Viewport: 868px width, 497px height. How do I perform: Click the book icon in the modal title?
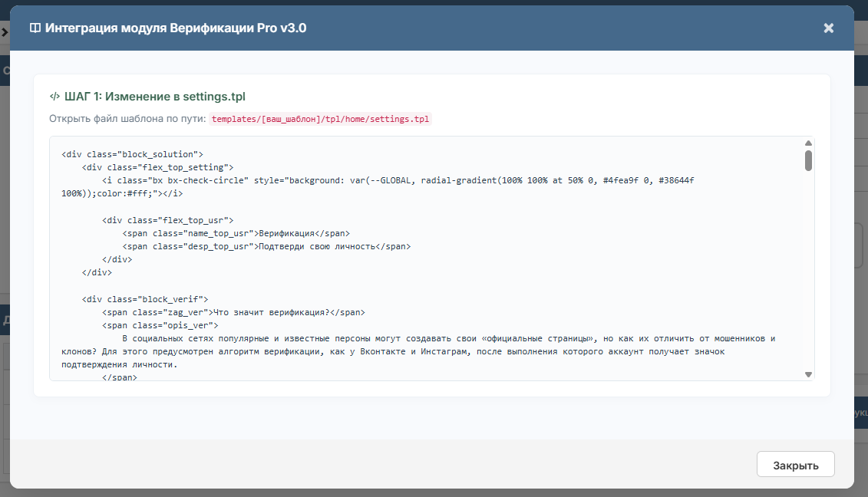coord(35,28)
